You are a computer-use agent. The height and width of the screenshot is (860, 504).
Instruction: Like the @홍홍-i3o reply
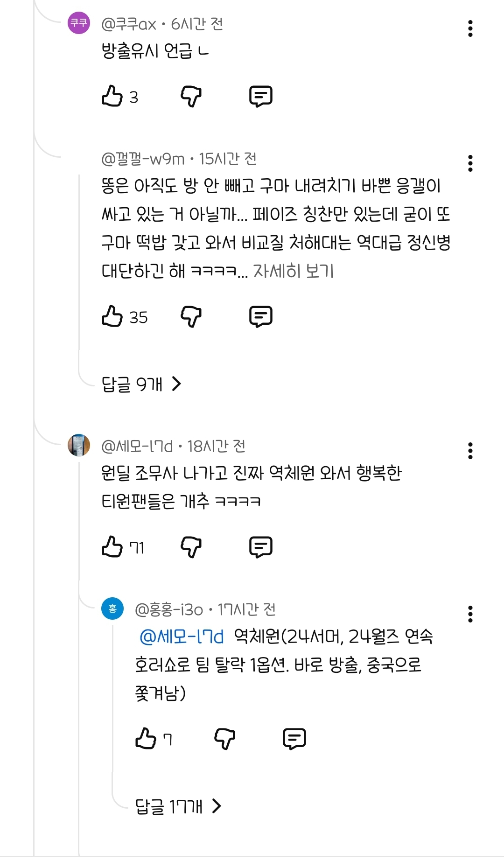pyautogui.click(x=146, y=739)
